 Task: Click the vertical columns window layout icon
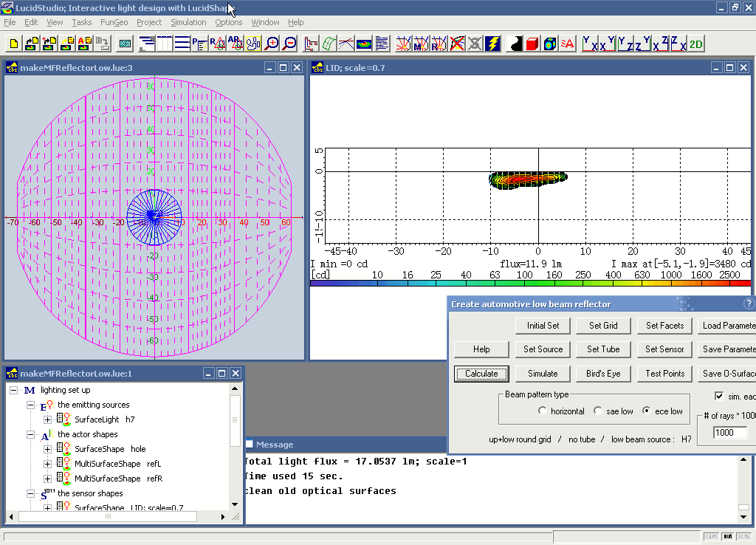point(164,44)
